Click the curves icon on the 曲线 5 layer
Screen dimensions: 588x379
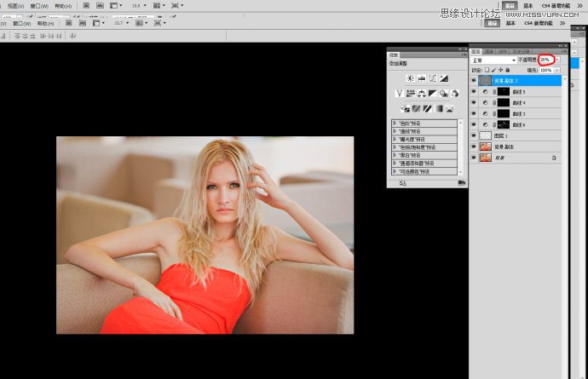pyautogui.click(x=485, y=92)
